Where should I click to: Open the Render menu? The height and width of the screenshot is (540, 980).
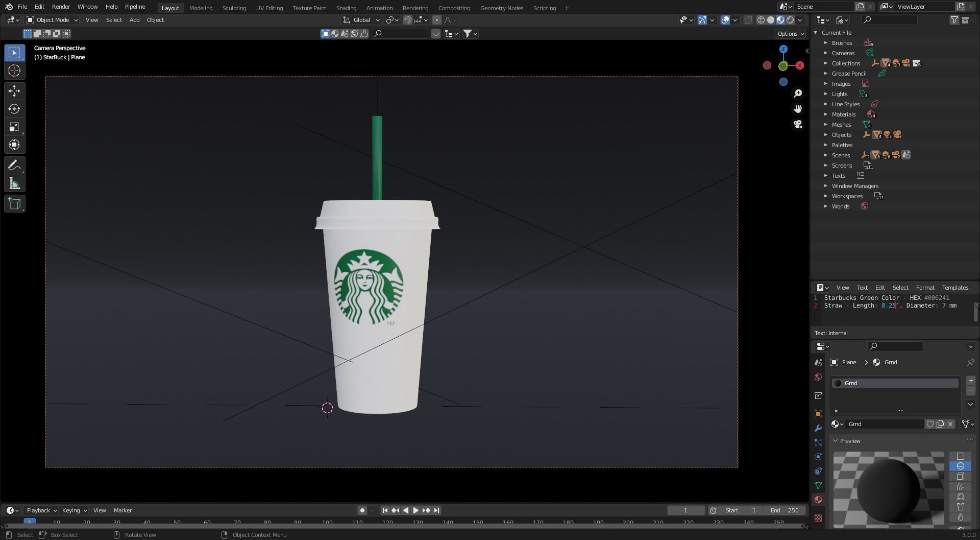click(61, 7)
